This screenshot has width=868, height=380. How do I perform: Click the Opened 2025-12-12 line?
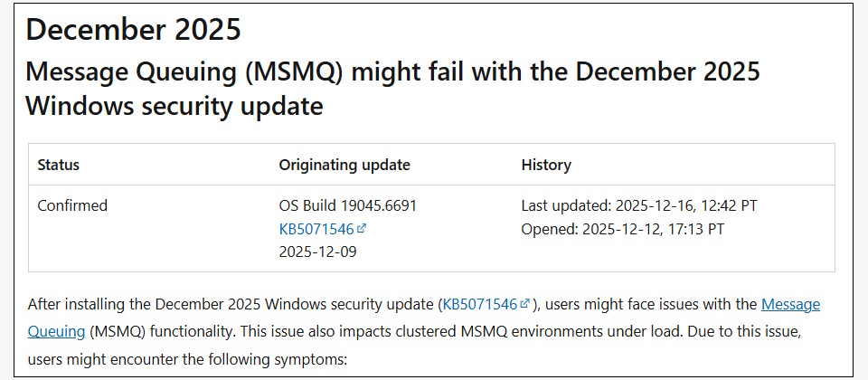[x=623, y=229]
